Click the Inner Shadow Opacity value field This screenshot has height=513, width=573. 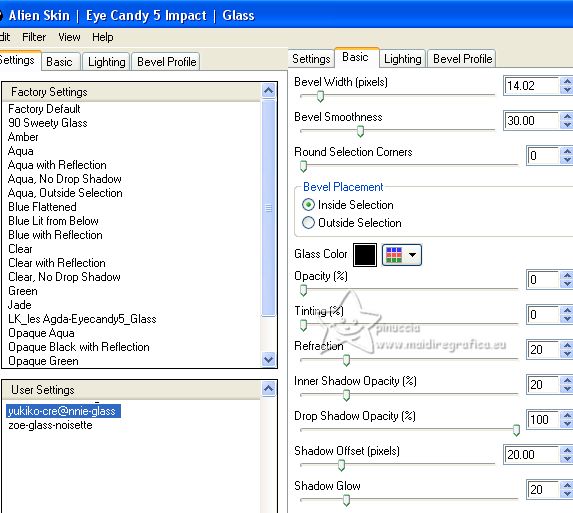click(x=543, y=385)
